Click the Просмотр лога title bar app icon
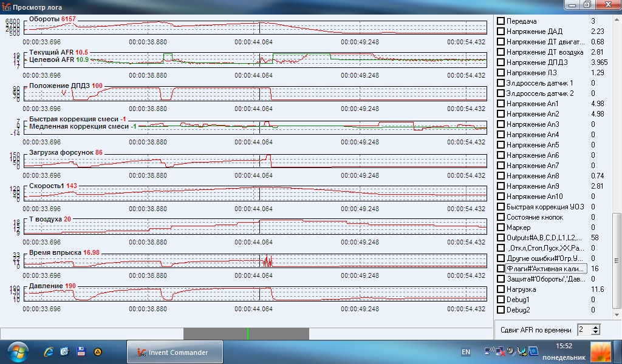This screenshot has width=622, height=364. coord(6,7)
